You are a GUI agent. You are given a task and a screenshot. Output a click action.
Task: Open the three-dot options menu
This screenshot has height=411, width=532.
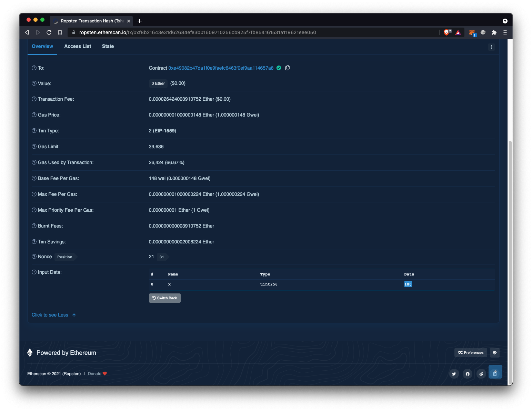(491, 47)
